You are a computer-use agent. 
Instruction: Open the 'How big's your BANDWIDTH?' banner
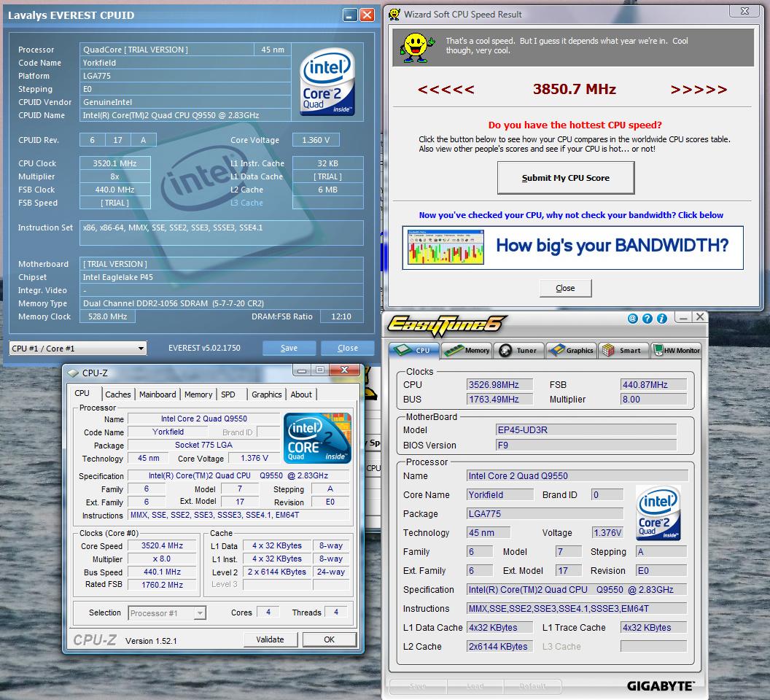[x=572, y=248]
